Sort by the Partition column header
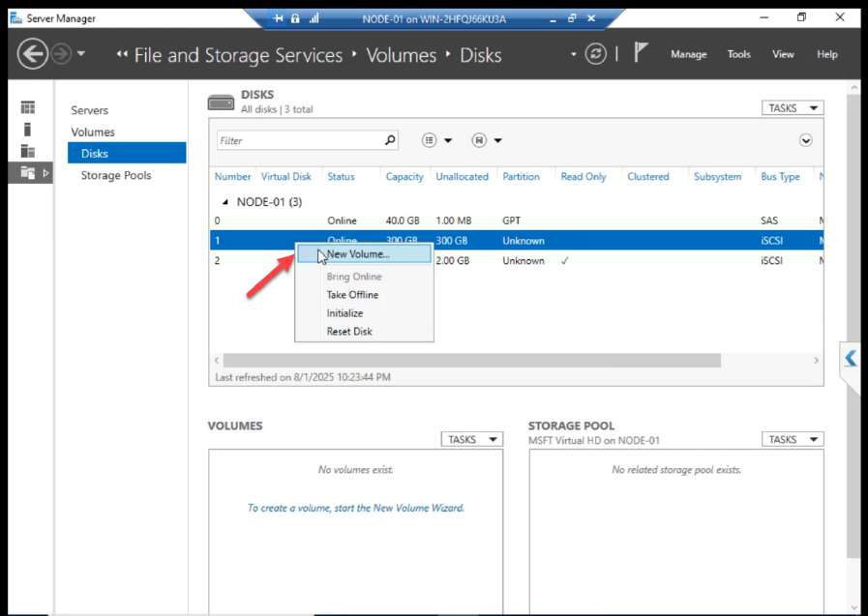The image size is (868, 616). point(521,176)
